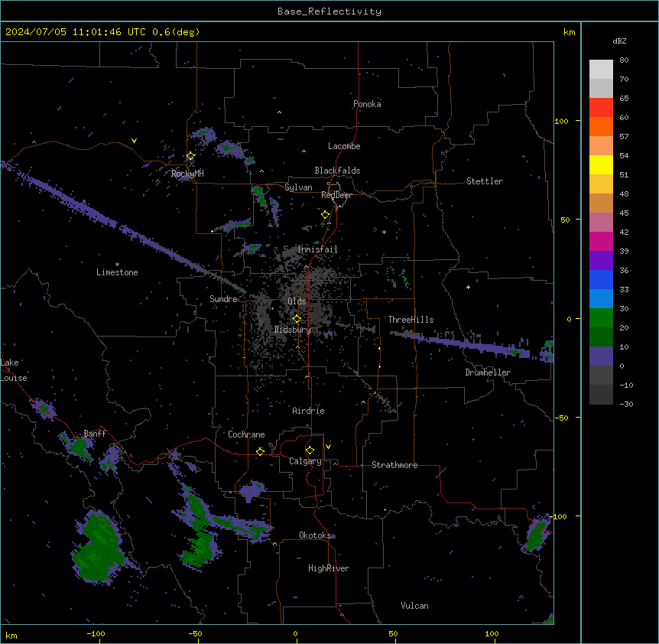Click the Calgary city label

point(306,461)
